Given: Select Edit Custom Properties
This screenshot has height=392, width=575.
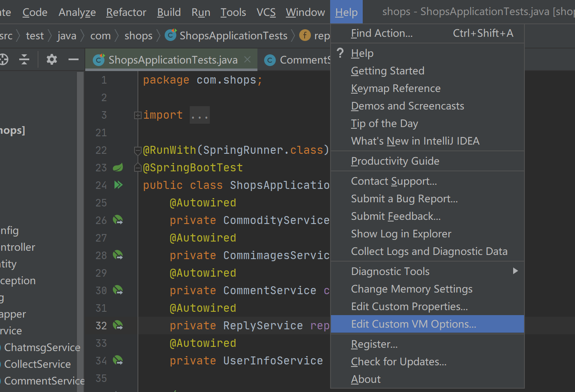Looking at the screenshot, I should click(427, 306).
